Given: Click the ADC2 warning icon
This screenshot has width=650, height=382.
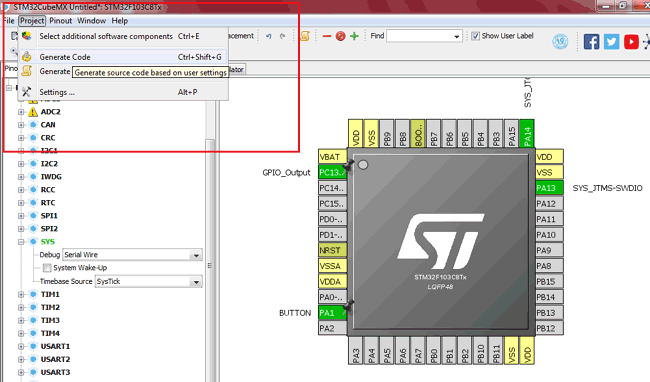Looking at the screenshot, I should tap(33, 112).
